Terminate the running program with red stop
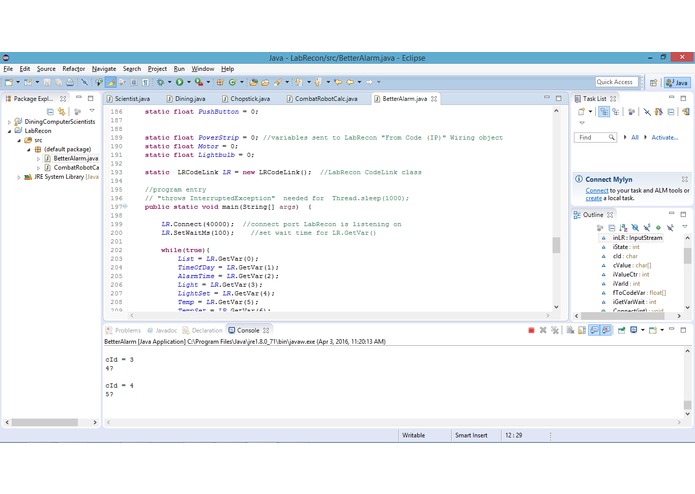 click(531, 330)
